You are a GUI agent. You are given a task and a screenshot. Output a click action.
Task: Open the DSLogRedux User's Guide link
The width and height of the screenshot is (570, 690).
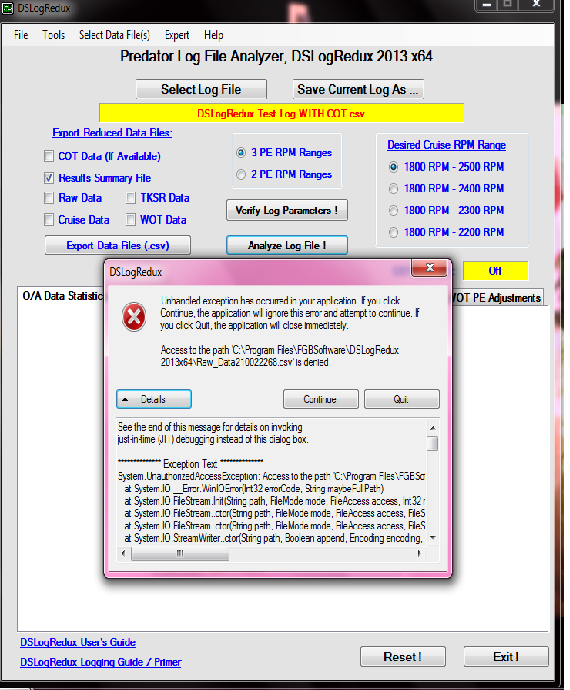78,642
